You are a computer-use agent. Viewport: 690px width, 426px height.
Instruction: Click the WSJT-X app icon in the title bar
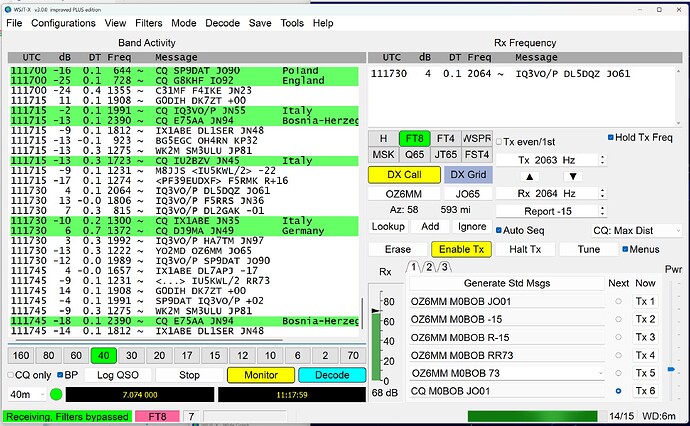pos(7,9)
